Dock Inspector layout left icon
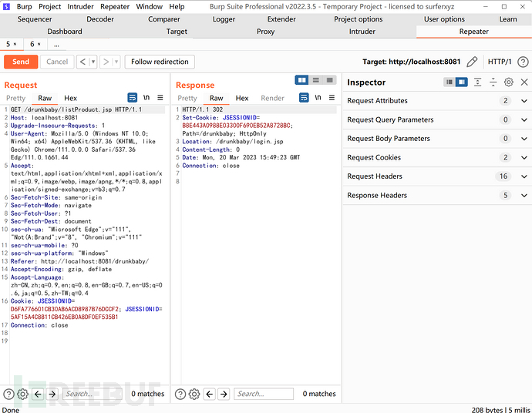Image resolution: width=532 pixels, height=413 pixels. pyautogui.click(x=450, y=82)
